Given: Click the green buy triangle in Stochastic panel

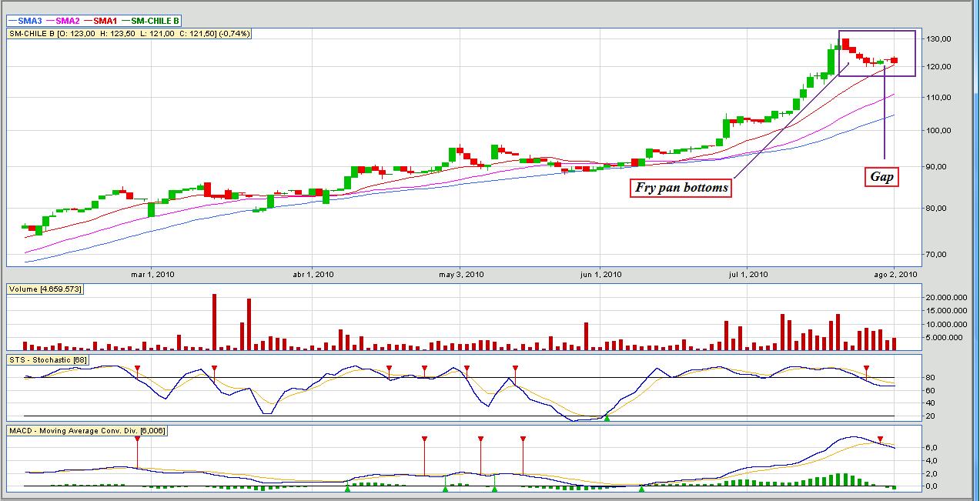Looking at the screenshot, I should 607,417.
